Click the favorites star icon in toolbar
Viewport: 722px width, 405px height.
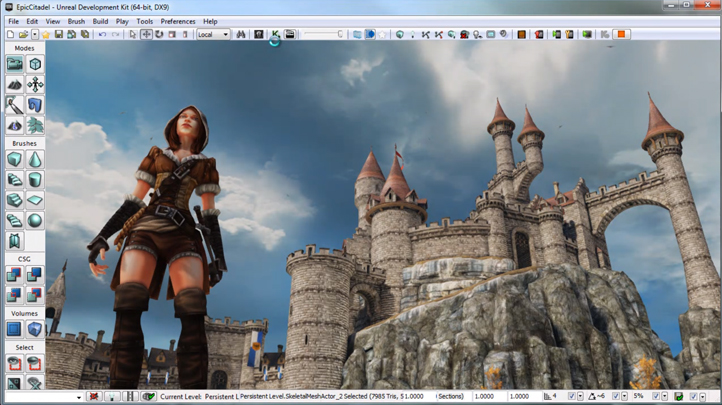tap(46, 35)
